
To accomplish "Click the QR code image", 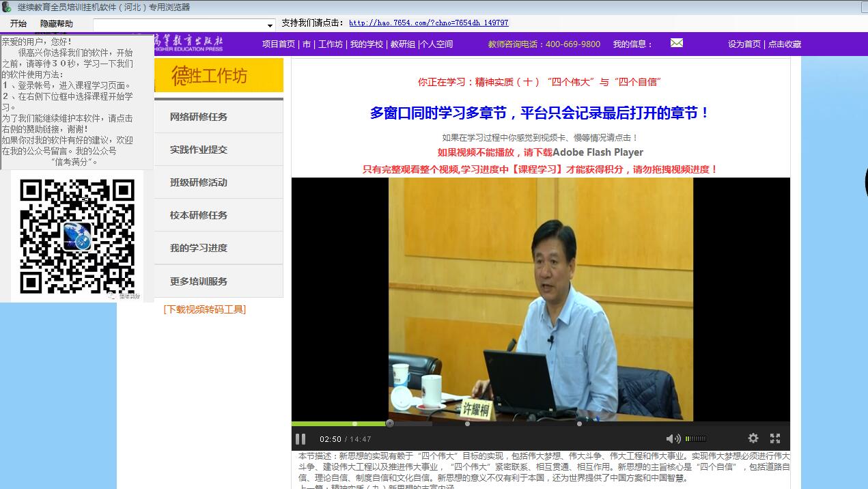I will tap(77, 236).
